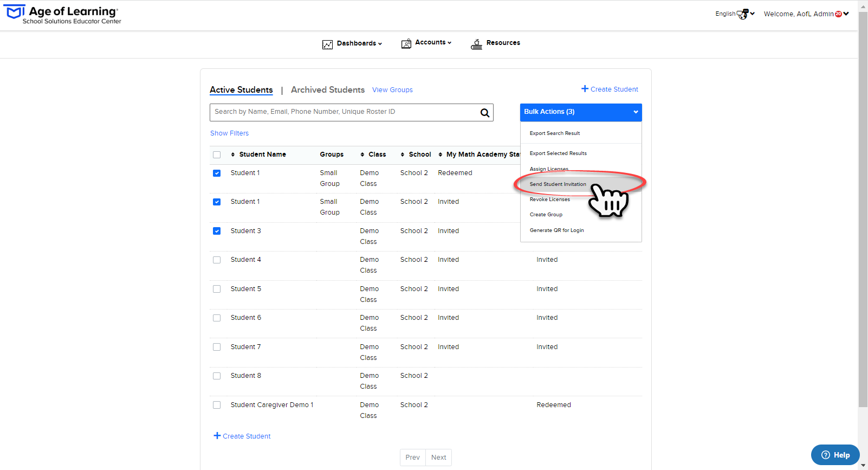This screenshot has height=470, width=868.
Task: Click "Demo Class" in the Student 8 row
Action: [x=370, y=381]
